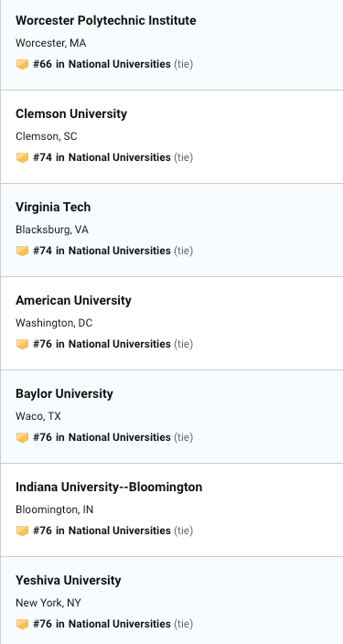Open Indiana University--Bloomington listing
This screenshot has height=644, width=343.
click(109, 487)
